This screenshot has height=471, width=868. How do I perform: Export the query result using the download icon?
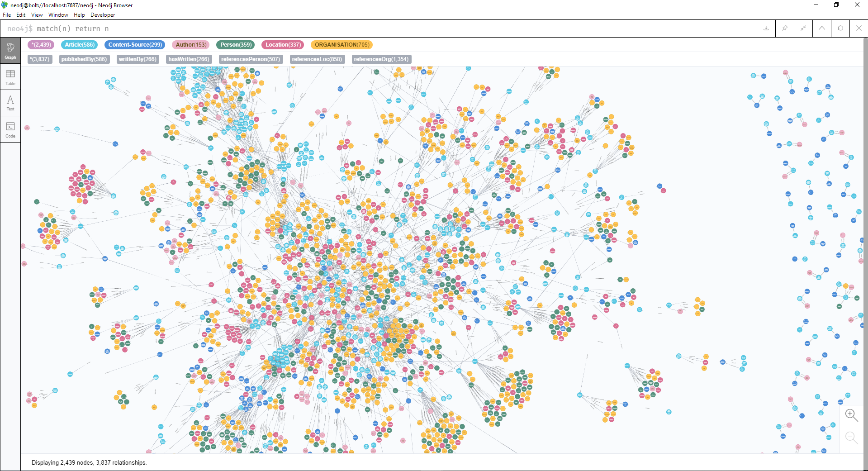tap(766, 28)
